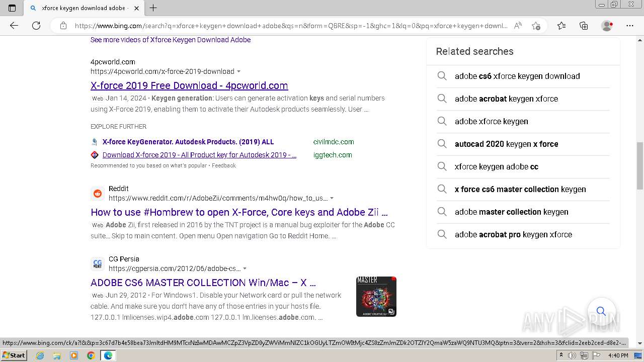Open media player taskbar icon
The image size is (644, 362).
(74, 355)
